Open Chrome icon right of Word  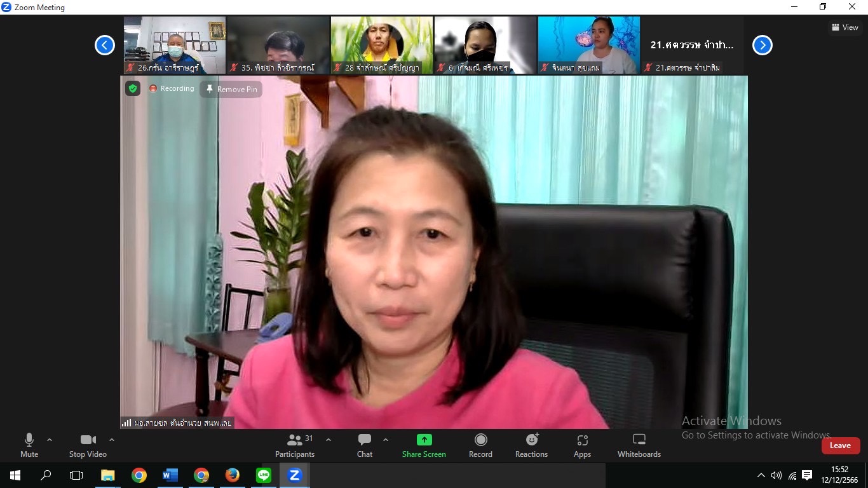[x=201, y=475]
